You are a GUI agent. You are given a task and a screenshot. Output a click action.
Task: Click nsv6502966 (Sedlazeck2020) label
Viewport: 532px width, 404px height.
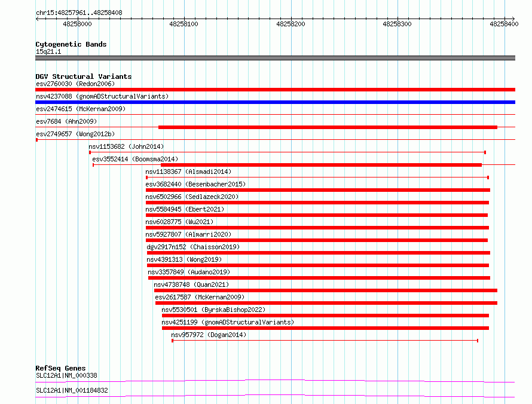(192, 197)
